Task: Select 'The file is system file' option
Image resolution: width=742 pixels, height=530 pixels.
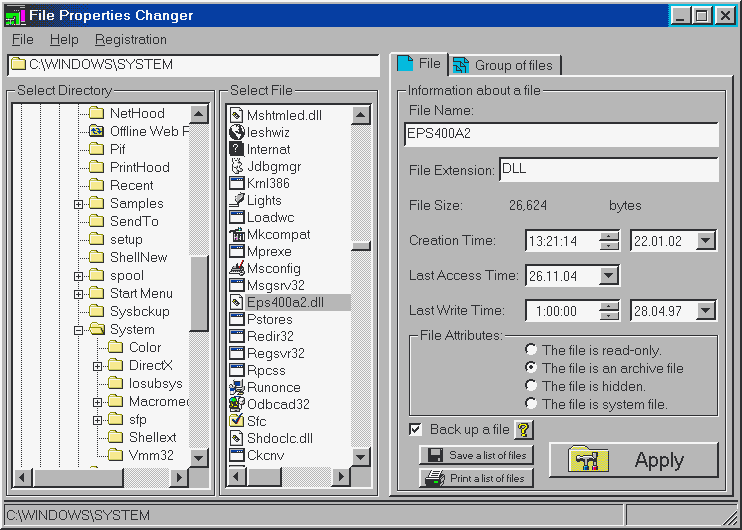Action: (x=531, y=404)
